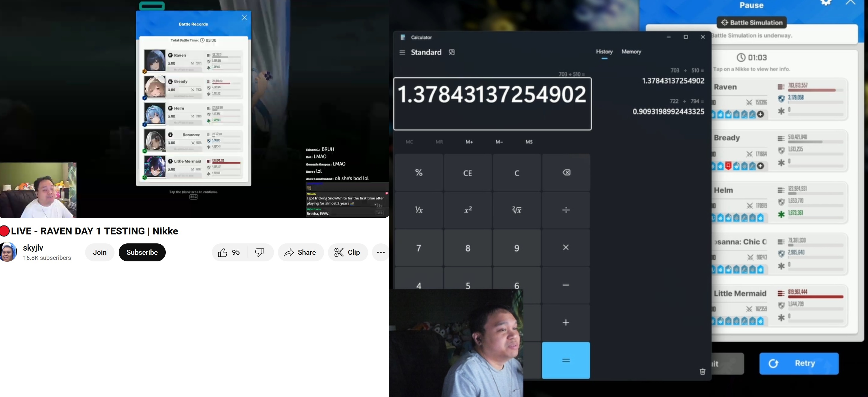Image resolution: width=868 pixels, height=397 pixels.
Task: Click the Calculator result display
Action: pyautogui.click(x=492, y=103)
